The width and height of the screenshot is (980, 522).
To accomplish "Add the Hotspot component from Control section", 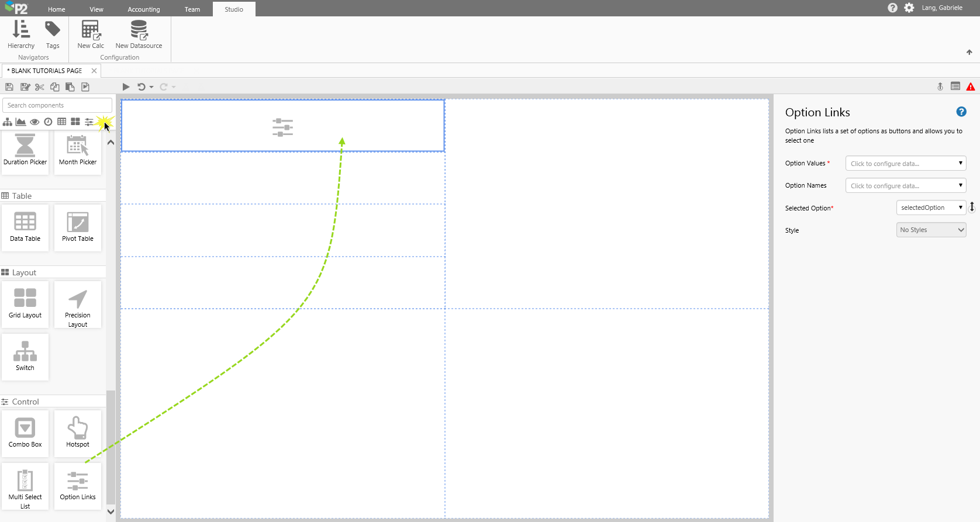I will tap(78, 433).
